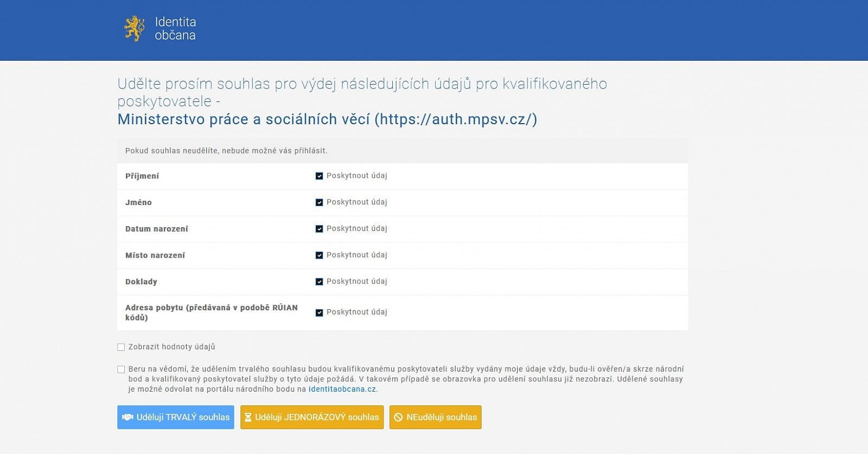This screenshot has height=454, width=868.
Task: Open the identitaobcana.cz link
Action: click(x=342, y=389)
